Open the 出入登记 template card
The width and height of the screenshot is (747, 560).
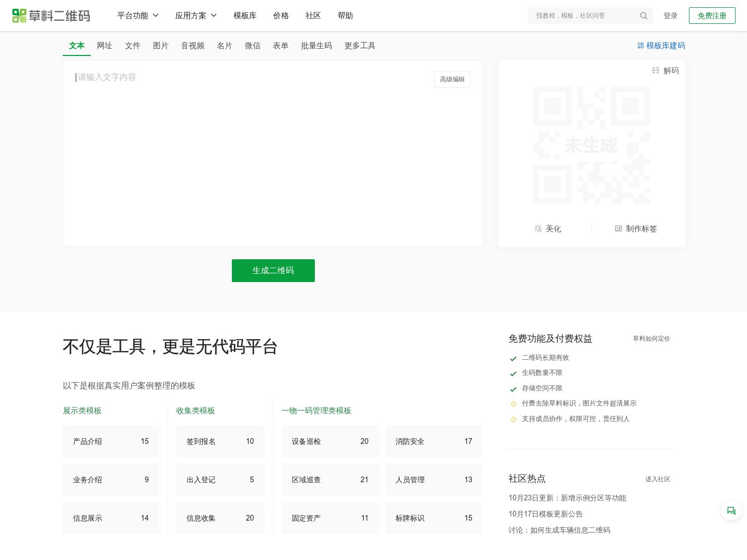click(x=220, y=480)
